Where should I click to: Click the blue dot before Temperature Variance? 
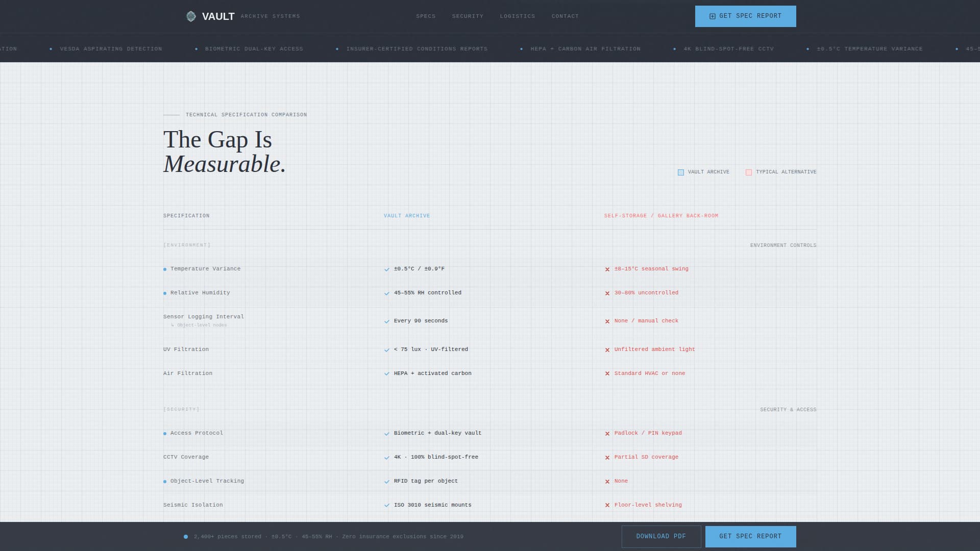click(165, 269)
